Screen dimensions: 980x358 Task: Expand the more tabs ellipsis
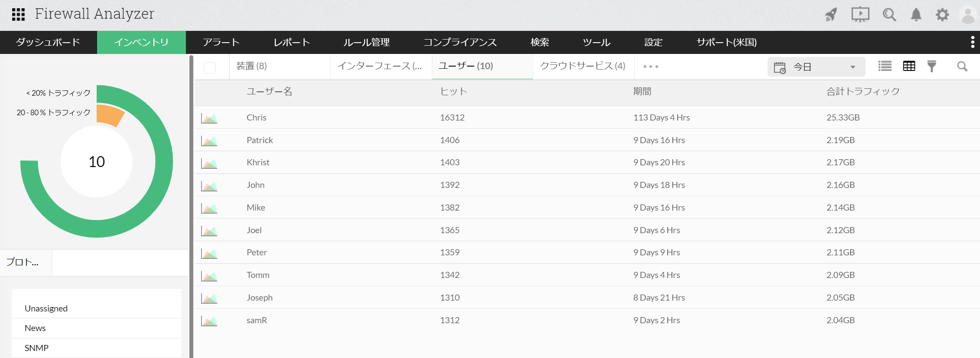coord(650,67)
